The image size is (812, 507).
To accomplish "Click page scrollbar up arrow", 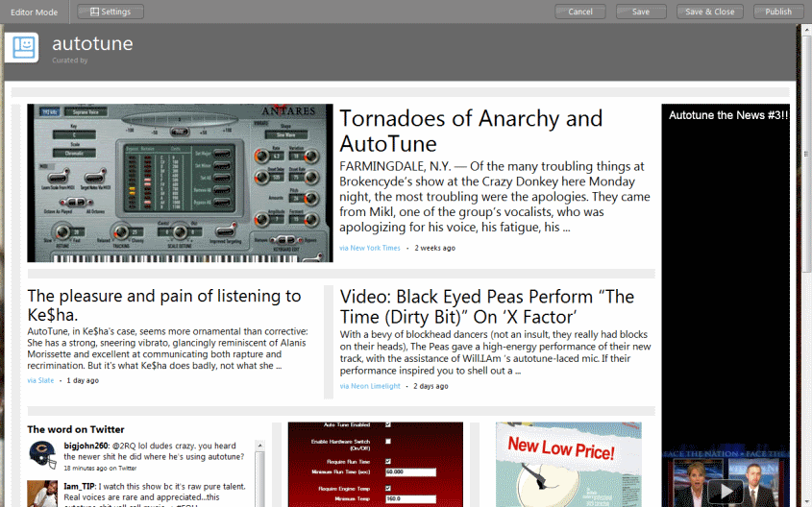I will 806,30.
